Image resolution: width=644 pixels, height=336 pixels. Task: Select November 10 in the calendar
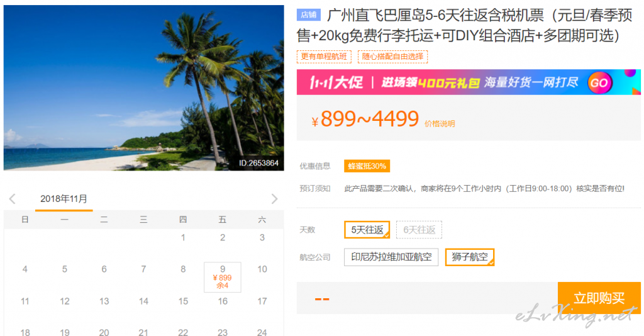[262, 269]
